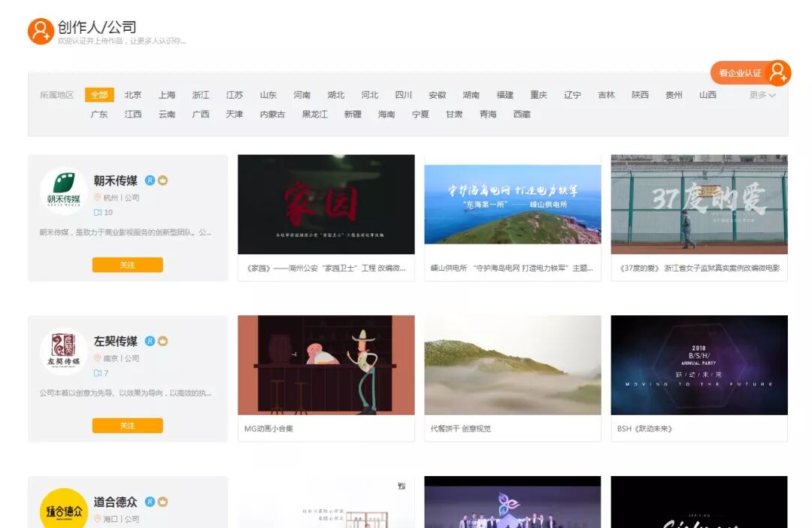Filter by 山东 region
This screenshot has width=812, height=528.
268,95
